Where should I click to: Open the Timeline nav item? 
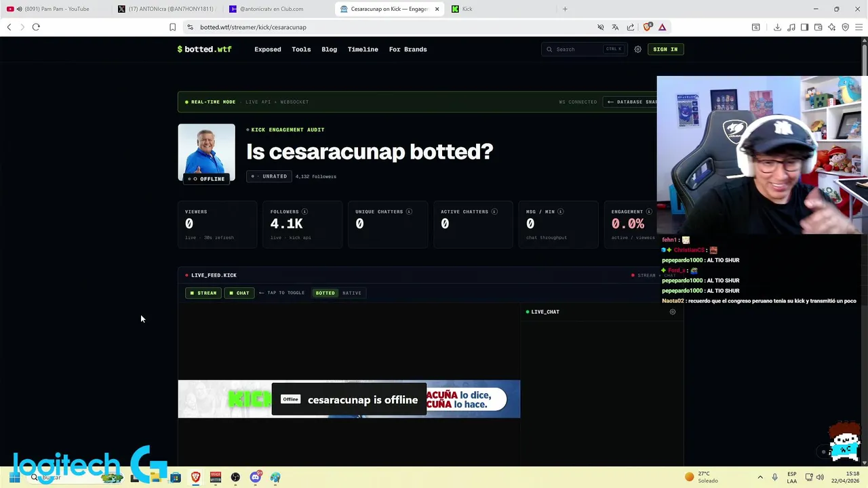363,49
